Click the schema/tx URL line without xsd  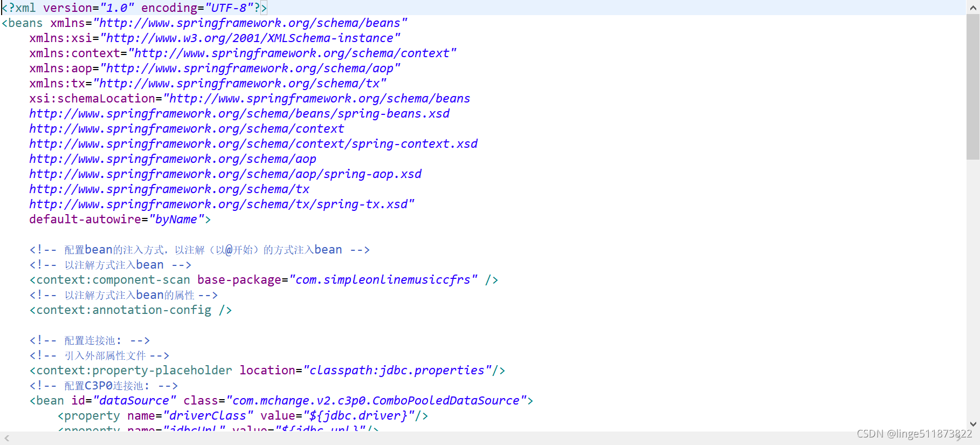(x=169, y=189)
